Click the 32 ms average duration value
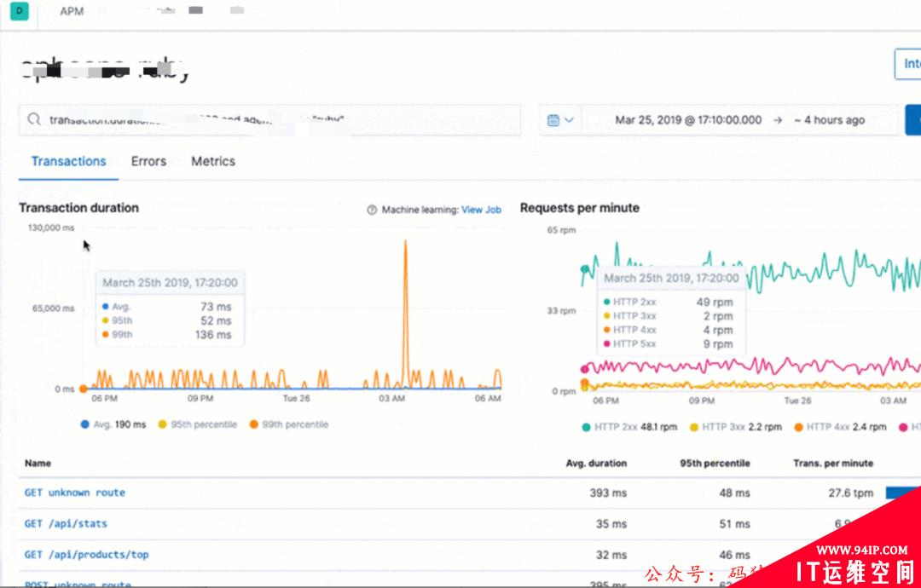 tap(611, 555)
